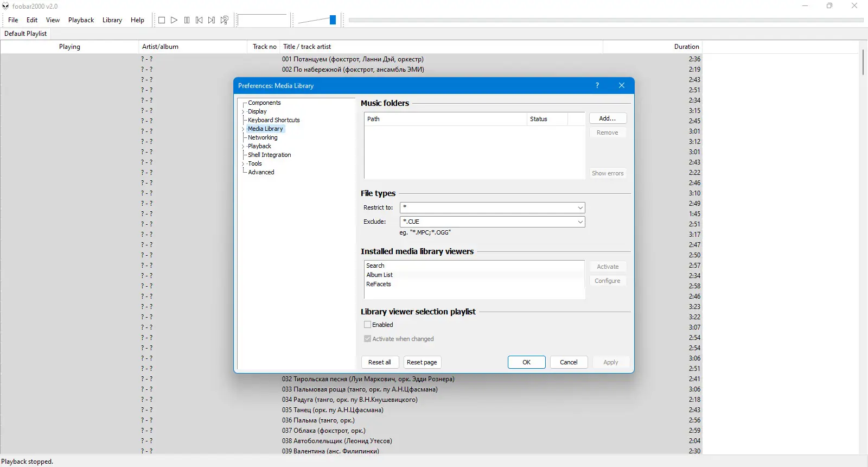
Task: Open the Edit menu
Action: coord(32,20)
